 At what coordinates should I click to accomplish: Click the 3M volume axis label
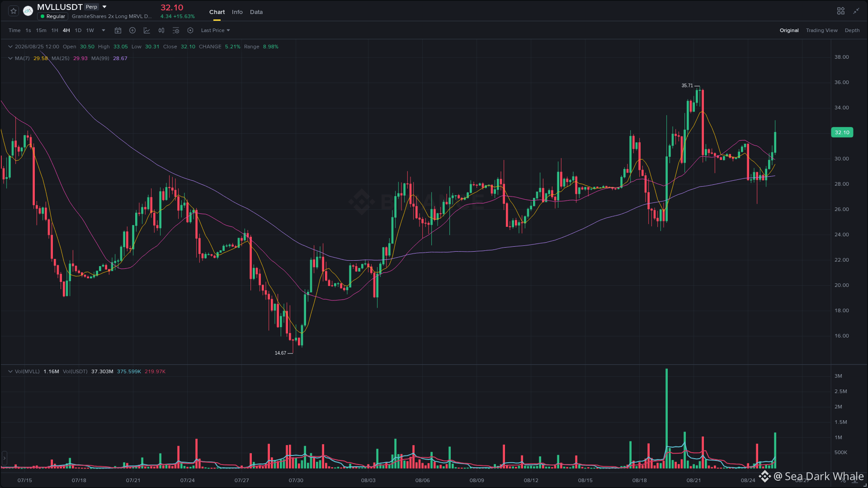[838, 376]
